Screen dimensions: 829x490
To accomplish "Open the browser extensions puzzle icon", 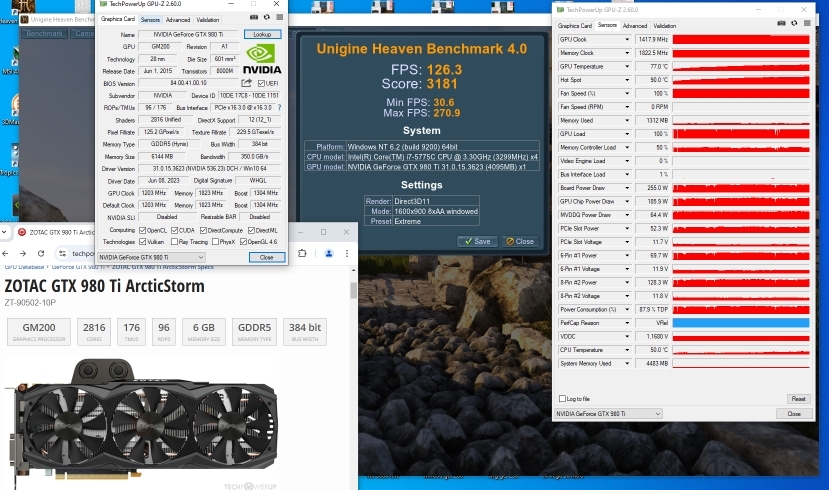I will [x=302, y=253].
